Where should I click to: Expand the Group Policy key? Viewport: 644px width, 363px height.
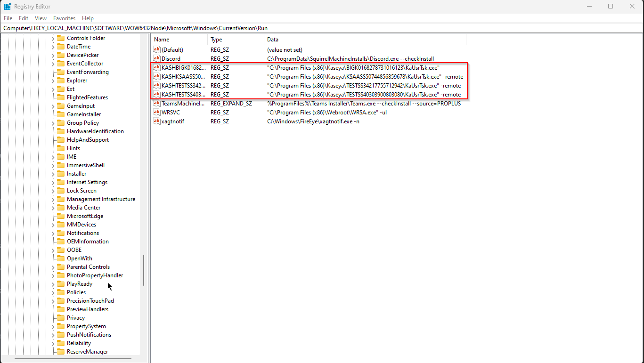point(52,122)
